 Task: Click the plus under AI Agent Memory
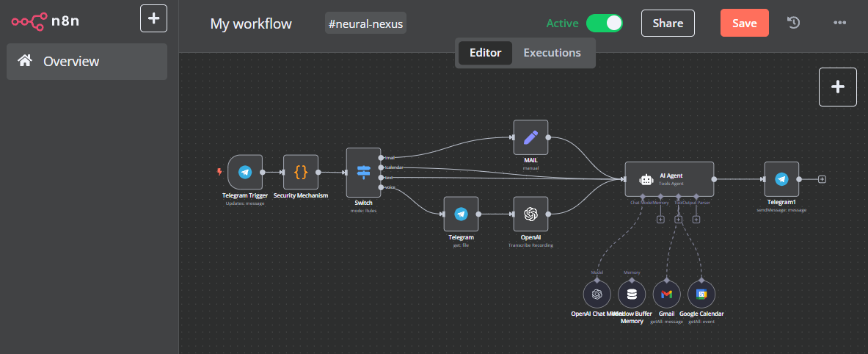pyautogui.click(x=660, y=220)
